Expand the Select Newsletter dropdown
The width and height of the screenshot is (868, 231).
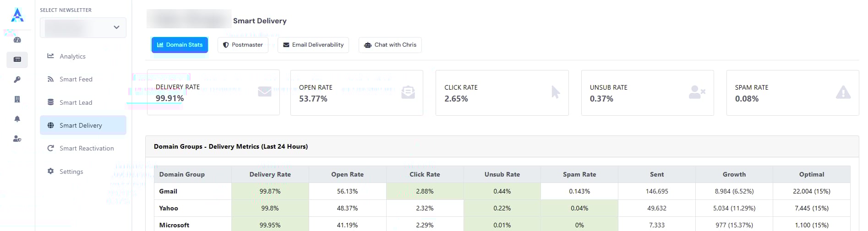83,27
